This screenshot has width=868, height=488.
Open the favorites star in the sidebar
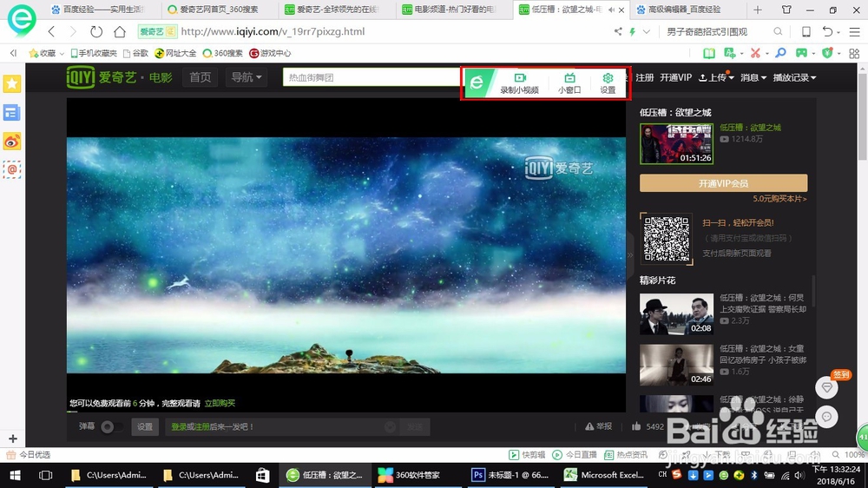[11, 83]
